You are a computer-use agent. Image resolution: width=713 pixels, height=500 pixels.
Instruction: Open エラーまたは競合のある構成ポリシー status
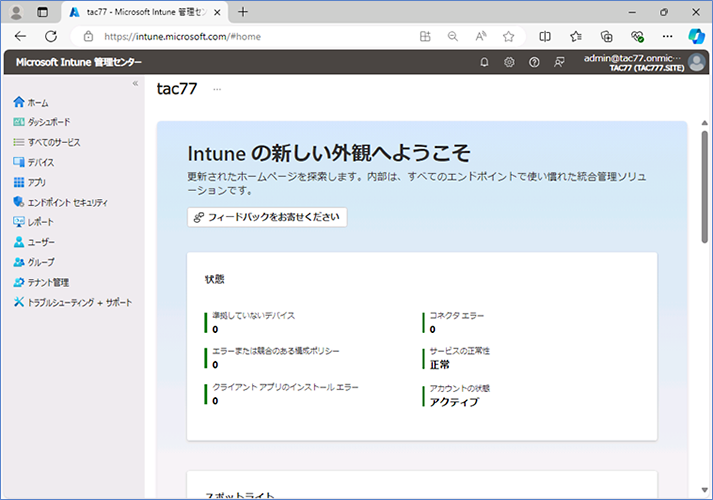pyautogui.click(x=276, y=358)
